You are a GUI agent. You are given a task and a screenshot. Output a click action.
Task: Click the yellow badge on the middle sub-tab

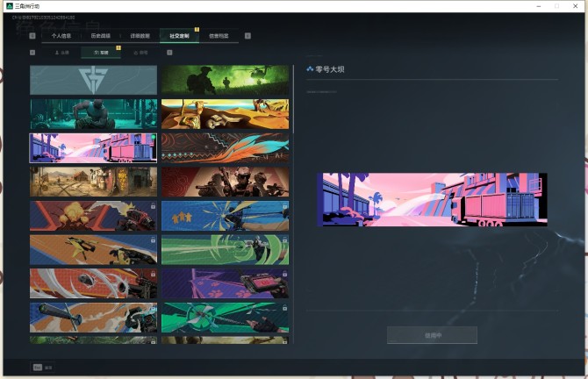118,47
